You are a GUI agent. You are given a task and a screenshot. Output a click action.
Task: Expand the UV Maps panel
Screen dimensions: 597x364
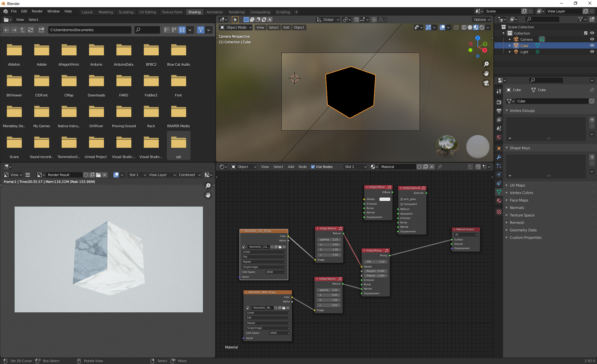coord(517,185)
